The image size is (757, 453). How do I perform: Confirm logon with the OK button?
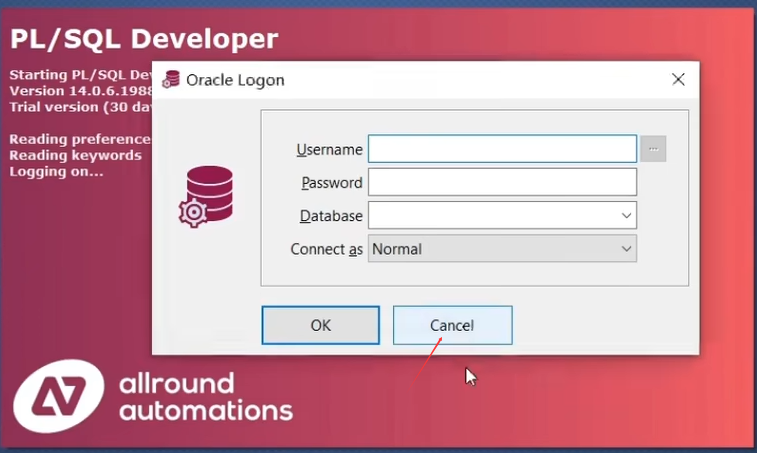[321, 325]
